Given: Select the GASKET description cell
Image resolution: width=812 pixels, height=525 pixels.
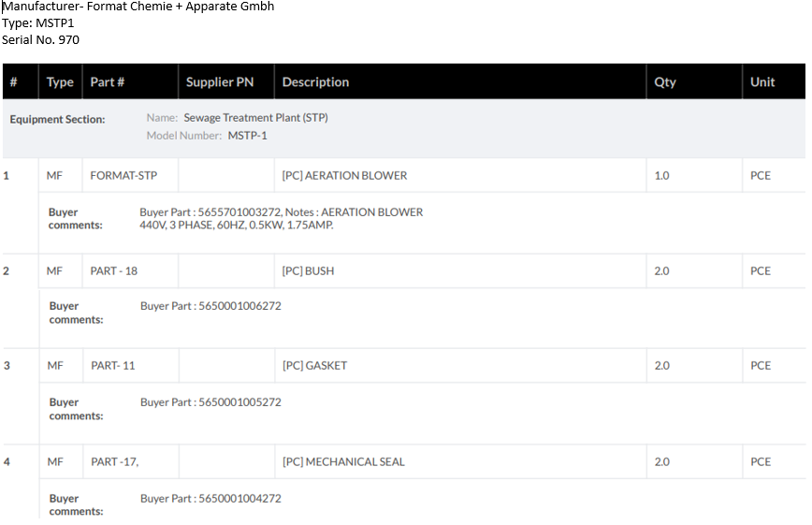Looking at the screenshot, I should pyautogui.click(x=314, y=366).
